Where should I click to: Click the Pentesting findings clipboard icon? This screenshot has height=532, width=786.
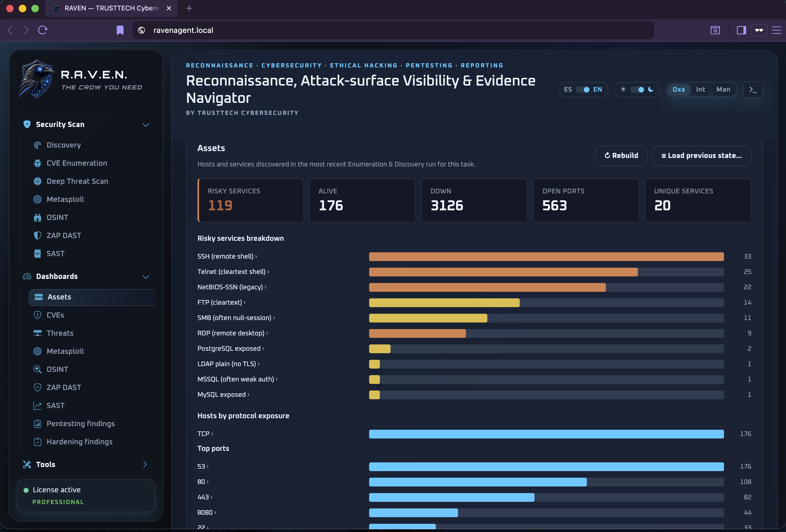pos(38,424)
